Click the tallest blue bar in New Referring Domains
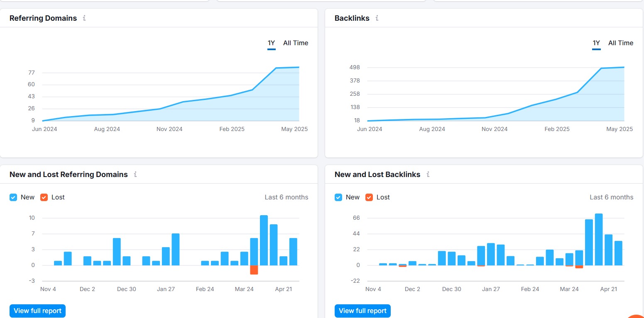Viewport: 644px width, 318px height. click(x=264, y=240)
